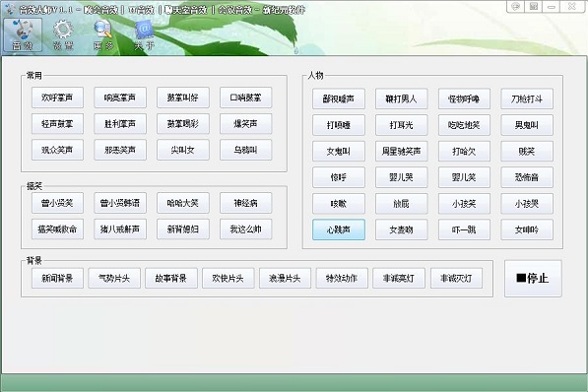Play the 新闻背景 news background music
Image resolution: width=588 pixels, height=392 pixels.
tap(57, 279)
